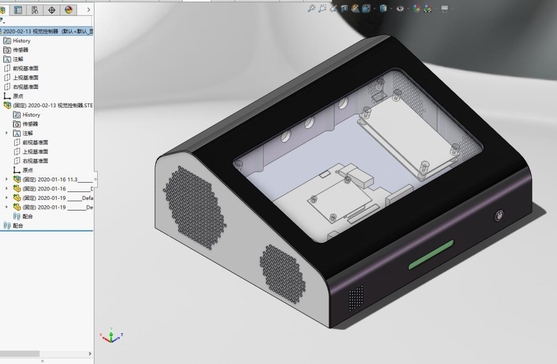Image resolution: width=557 pixels, height=364 pixels.
Task: Select the top-level 传感器 sensors folder
Action: [16, 50]
